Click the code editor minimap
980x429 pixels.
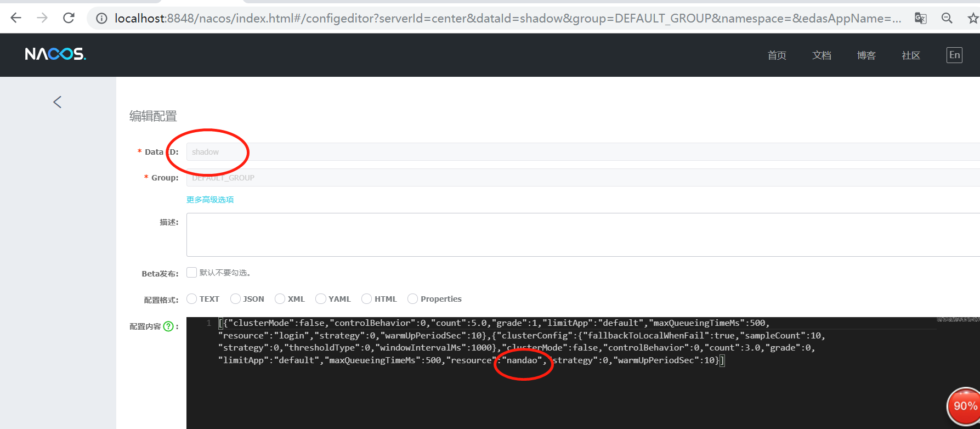point(958,319)
